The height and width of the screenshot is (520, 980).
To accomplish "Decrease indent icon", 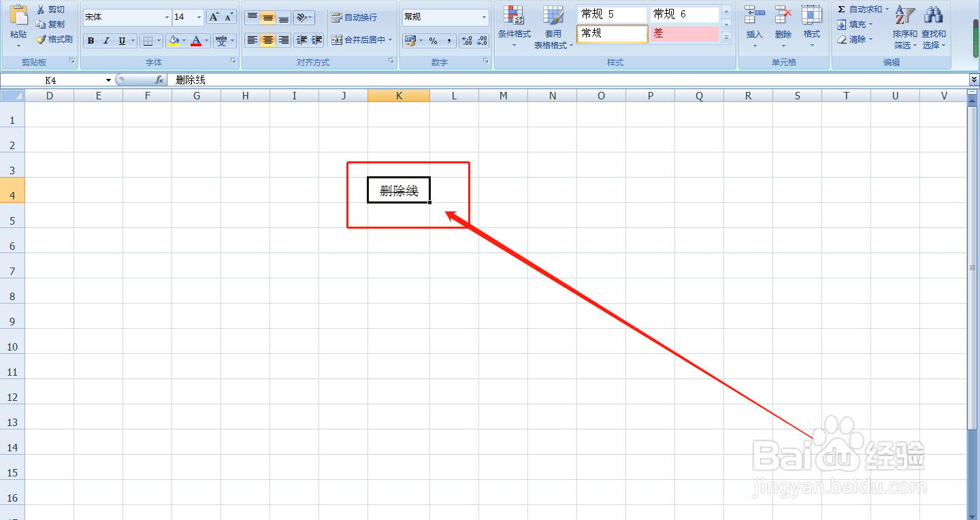I will [301, 40].
